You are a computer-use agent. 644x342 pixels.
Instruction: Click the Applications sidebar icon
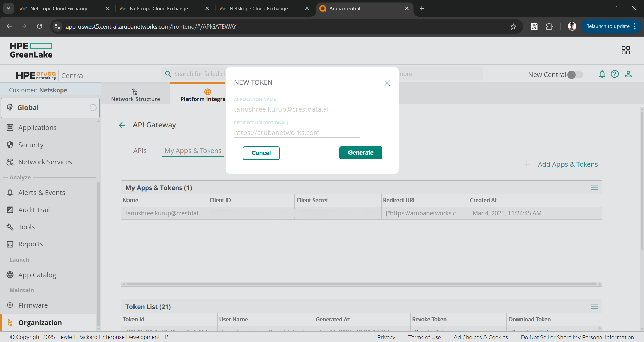10,127
